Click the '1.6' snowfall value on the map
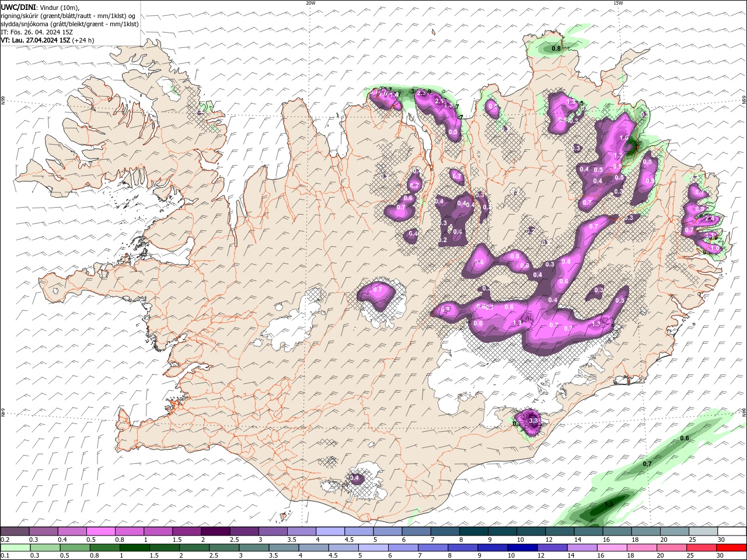This screenshot has height=560, width=747. (x=624, y=138)
